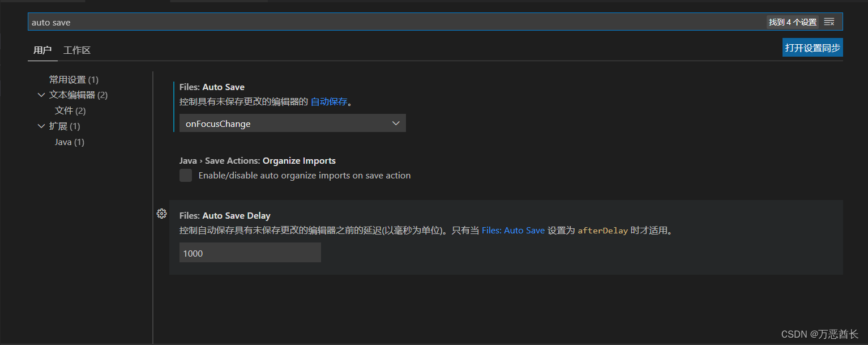Open the gear icon beside Files: Auto Save Delay
Image resolution: width=868 pixels, height=345 pixels.
162,214
